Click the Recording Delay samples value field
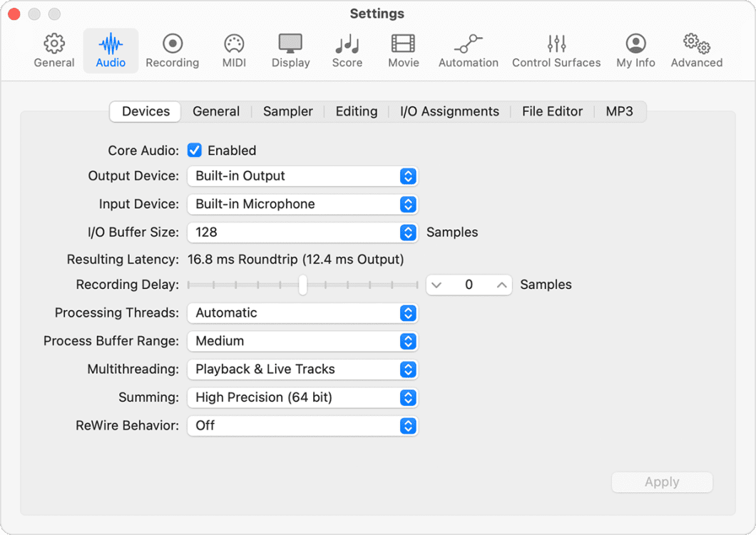Viewport: 756px width, 535px height. 469,285
